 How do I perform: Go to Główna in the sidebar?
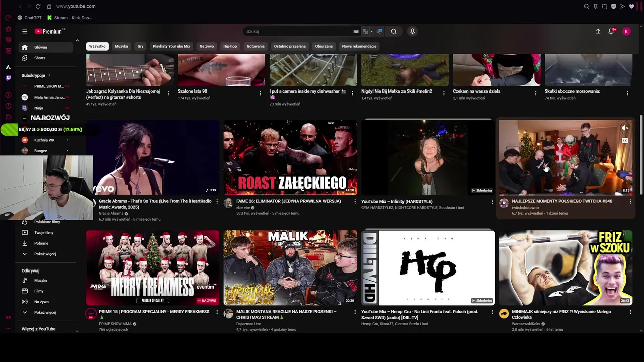[47, 47]
